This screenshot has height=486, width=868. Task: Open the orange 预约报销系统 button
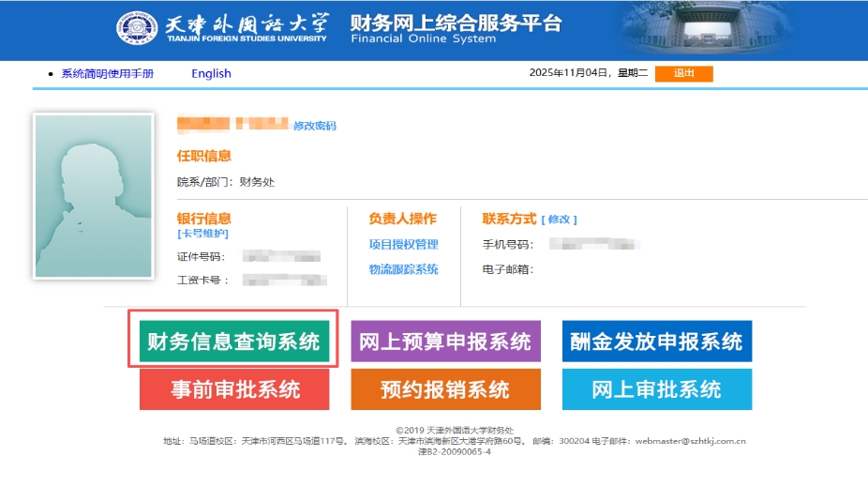[445, 389]
